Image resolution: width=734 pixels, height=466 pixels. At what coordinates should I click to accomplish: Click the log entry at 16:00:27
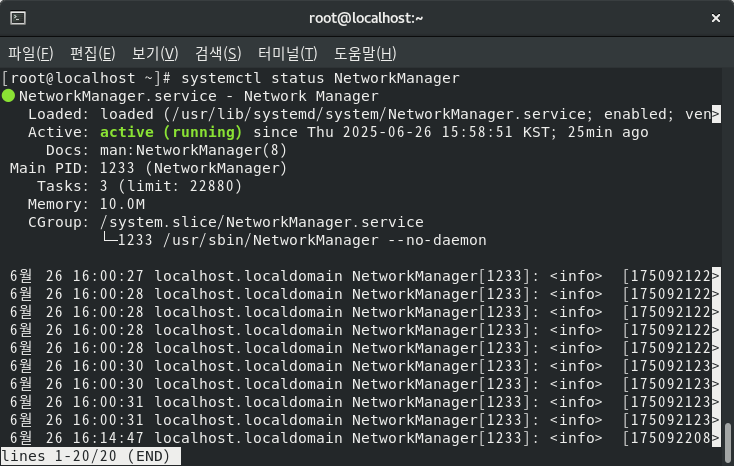click(x=364, y=276)
